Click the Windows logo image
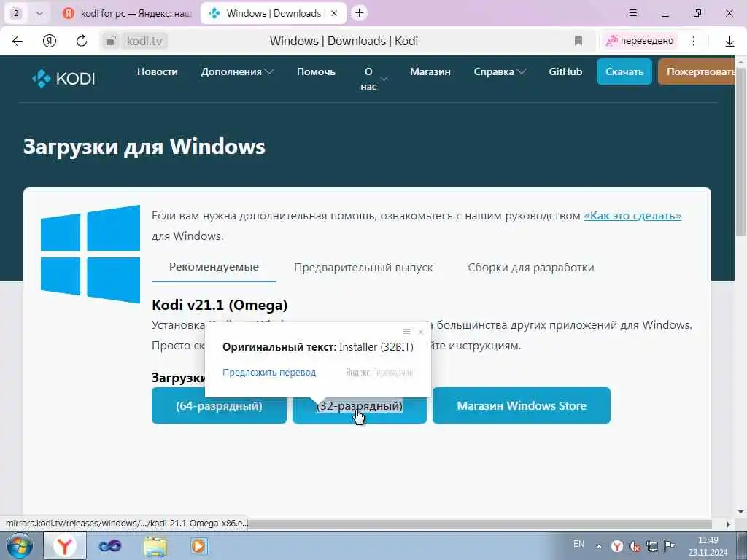Viewport: 747px width, 560px height. pyautogui.click(x=90, y=254)
